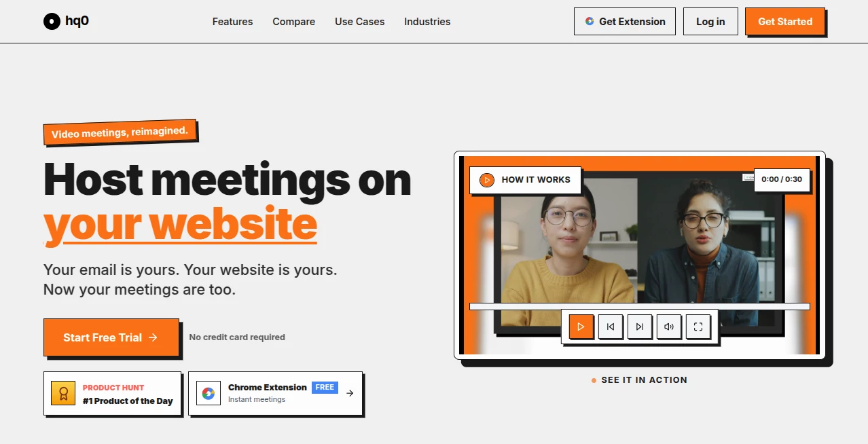The image size is (868, 444).
Task: Click the Product Hunt award badge icon
Action: coord(63,393)
